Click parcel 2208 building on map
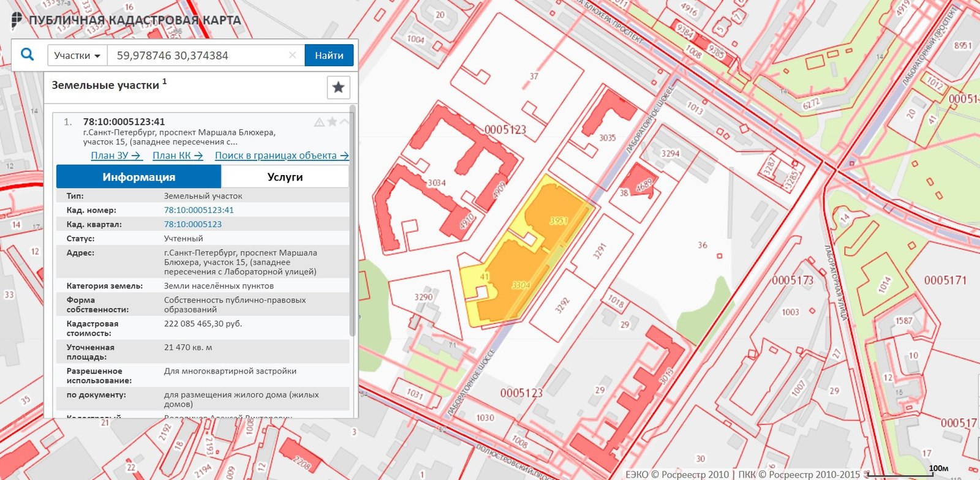980x480 pixels. click(x=300, y=456)
